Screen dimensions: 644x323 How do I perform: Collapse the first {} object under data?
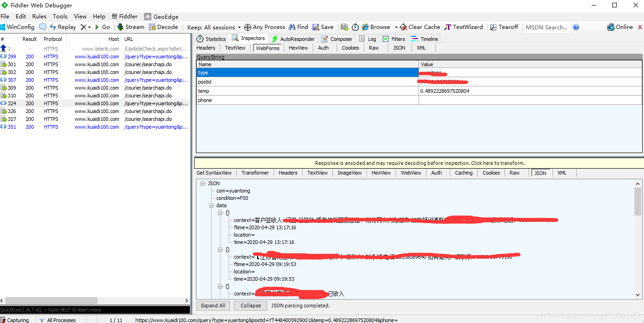coord(220,213)
